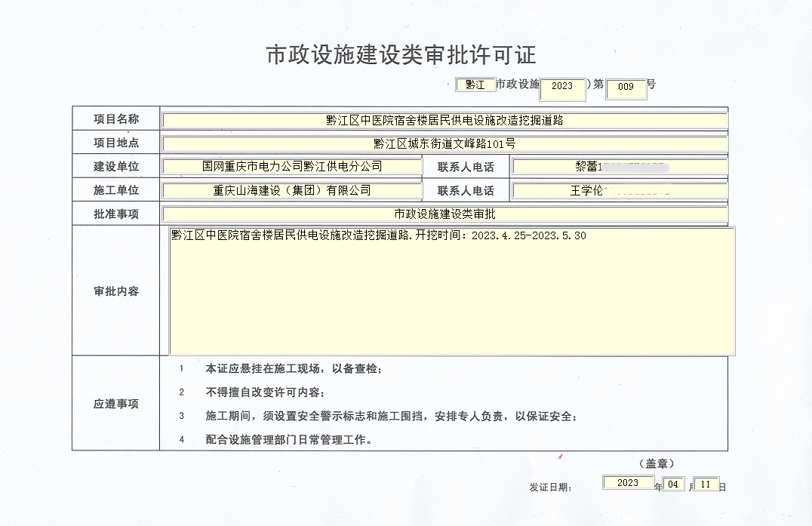
Task: Click the 批准事项 field 市政设施建设类审批
Action: [444, 214]
